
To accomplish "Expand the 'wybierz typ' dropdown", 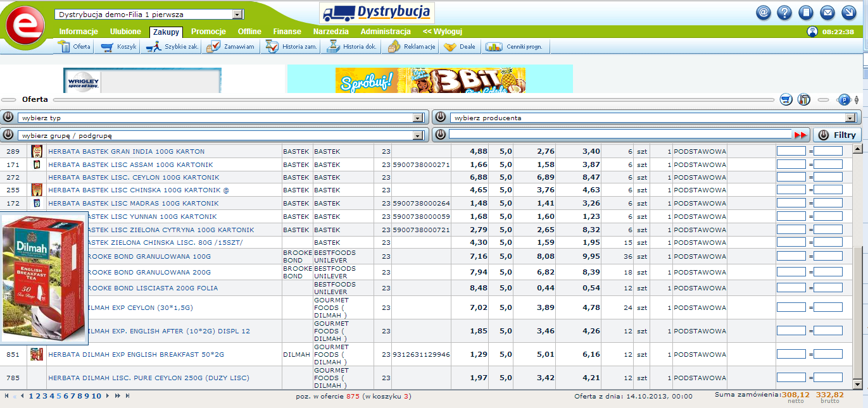I will [x=417, y=118].
